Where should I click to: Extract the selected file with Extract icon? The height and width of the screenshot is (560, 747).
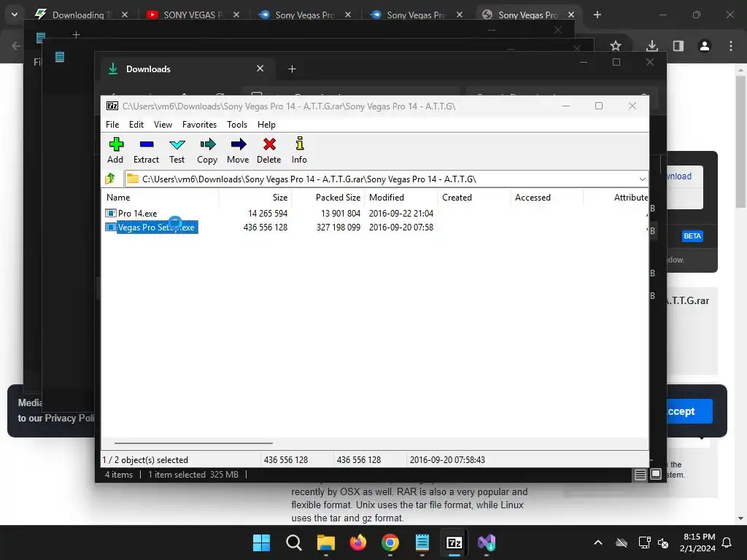146,150
